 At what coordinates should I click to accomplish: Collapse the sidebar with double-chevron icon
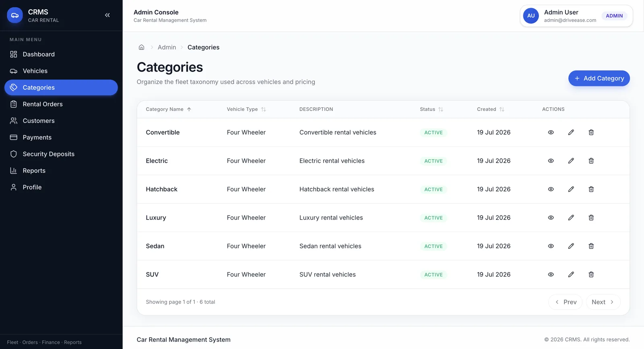[x=107, y=15]
